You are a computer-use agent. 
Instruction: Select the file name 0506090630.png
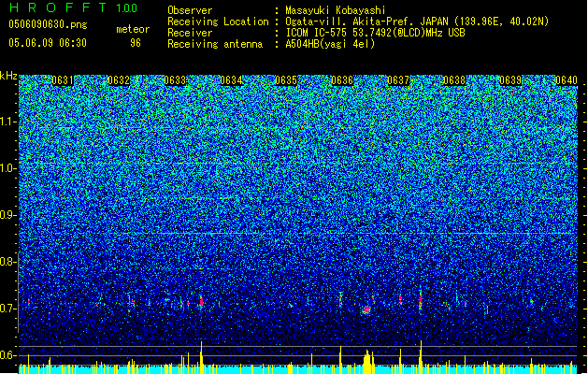pos(48,24)
